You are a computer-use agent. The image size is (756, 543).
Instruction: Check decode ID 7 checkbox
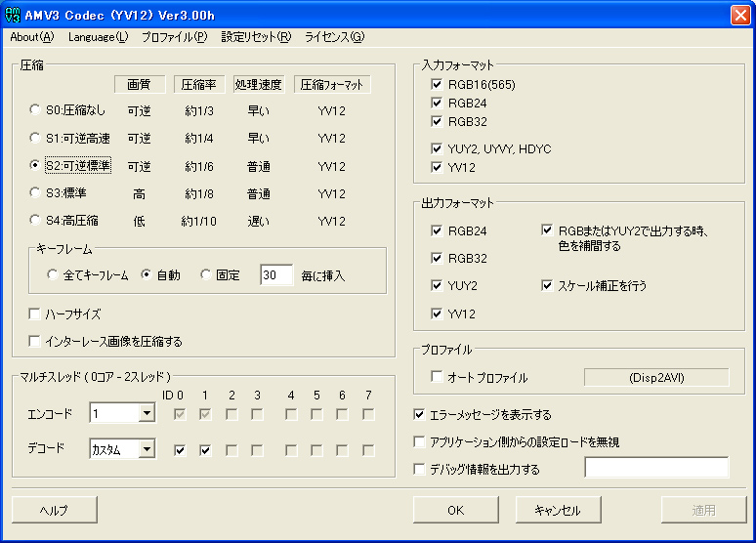368,450
